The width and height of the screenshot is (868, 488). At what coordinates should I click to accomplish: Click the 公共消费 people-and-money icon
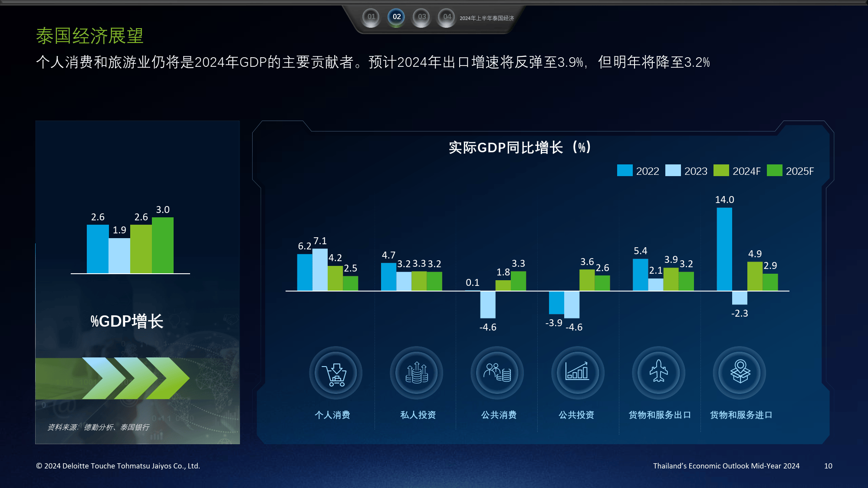click(496, 373)
